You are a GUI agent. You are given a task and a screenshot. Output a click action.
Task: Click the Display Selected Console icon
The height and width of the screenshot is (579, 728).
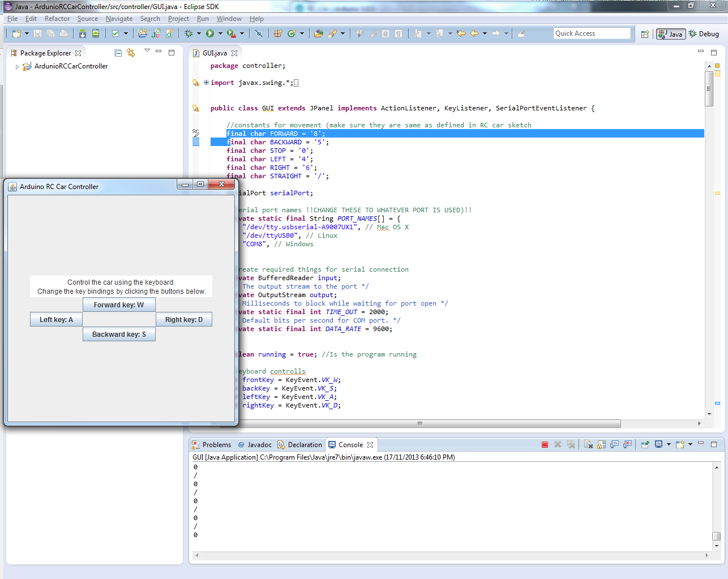coord(658,445)
